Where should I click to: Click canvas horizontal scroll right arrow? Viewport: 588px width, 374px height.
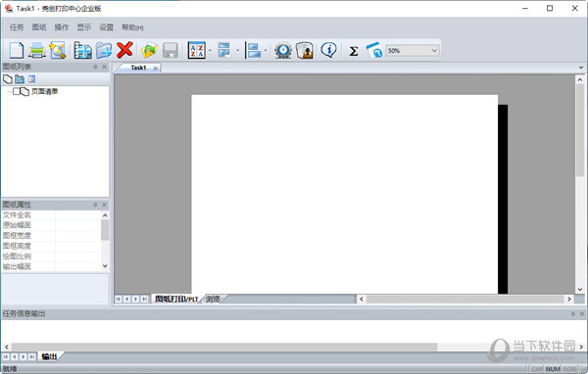tap(569, 299)
